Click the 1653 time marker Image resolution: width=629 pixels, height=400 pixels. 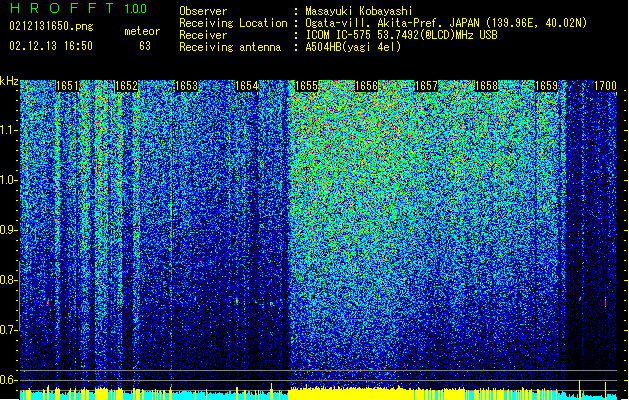[187, 86]
